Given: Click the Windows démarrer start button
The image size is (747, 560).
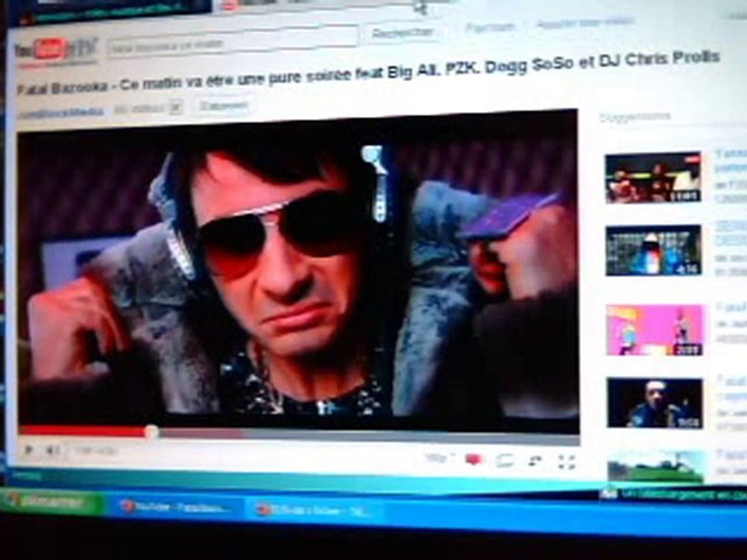Looking at the screenshot, I should 51,502.
